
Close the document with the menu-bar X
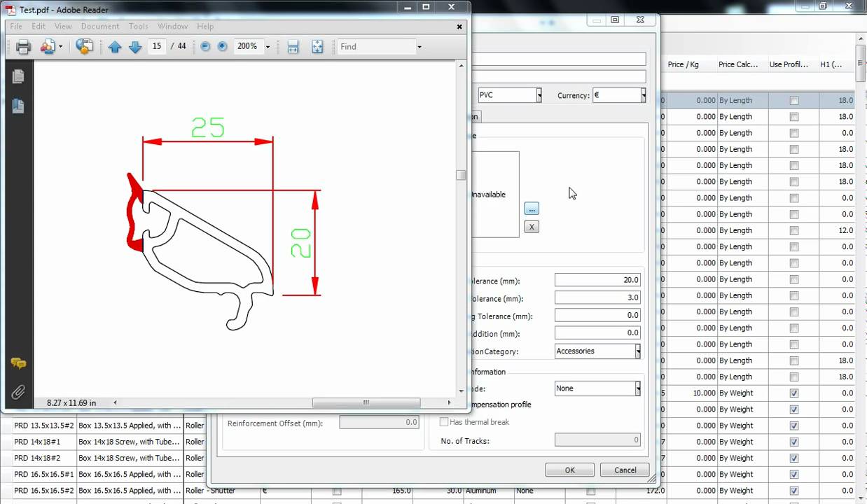pyautogui.click(x=459, y=27)
